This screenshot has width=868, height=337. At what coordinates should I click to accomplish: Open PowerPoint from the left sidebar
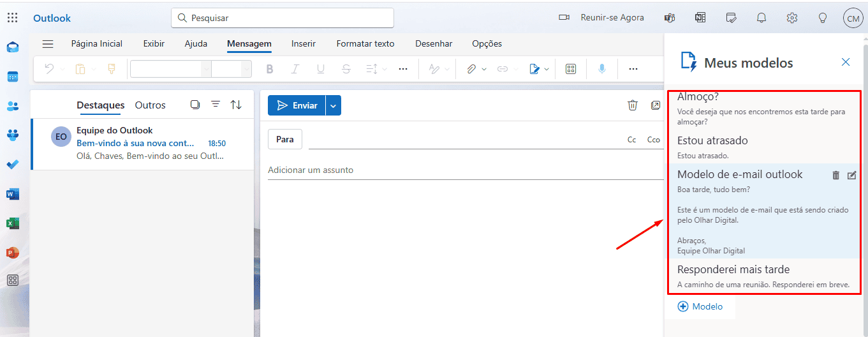click(13, 252)
